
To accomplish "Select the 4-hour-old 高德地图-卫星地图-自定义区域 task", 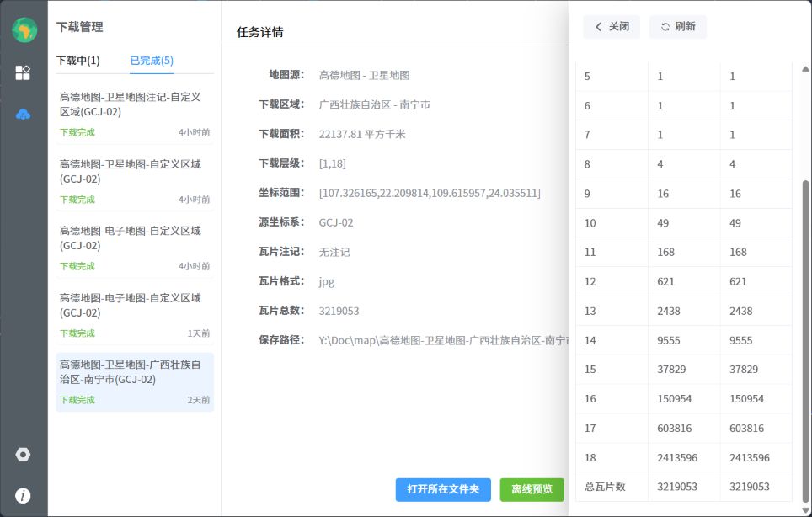I will (x=135, y=180).
